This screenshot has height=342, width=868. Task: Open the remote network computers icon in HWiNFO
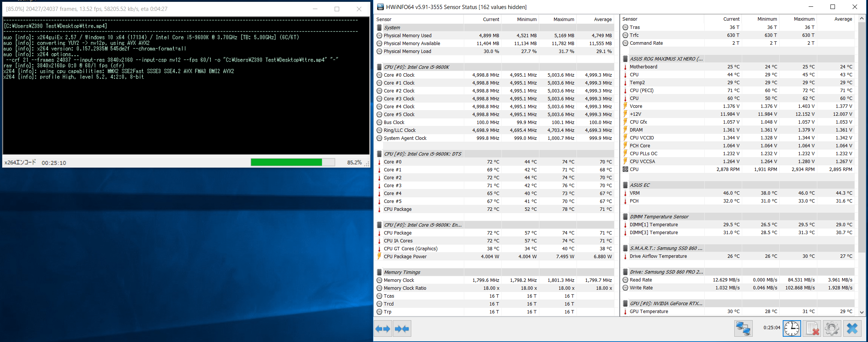click(743, 329)
